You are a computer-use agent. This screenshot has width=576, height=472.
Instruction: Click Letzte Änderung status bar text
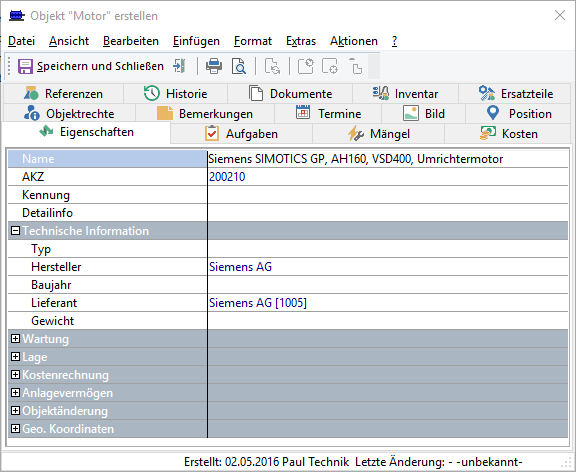tap(439, 462)
